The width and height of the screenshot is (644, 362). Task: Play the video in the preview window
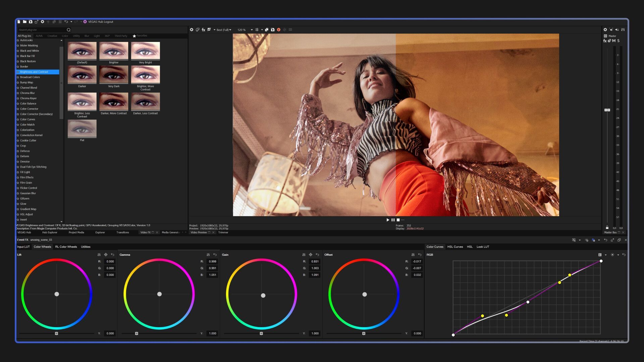(x=387, y=220)
